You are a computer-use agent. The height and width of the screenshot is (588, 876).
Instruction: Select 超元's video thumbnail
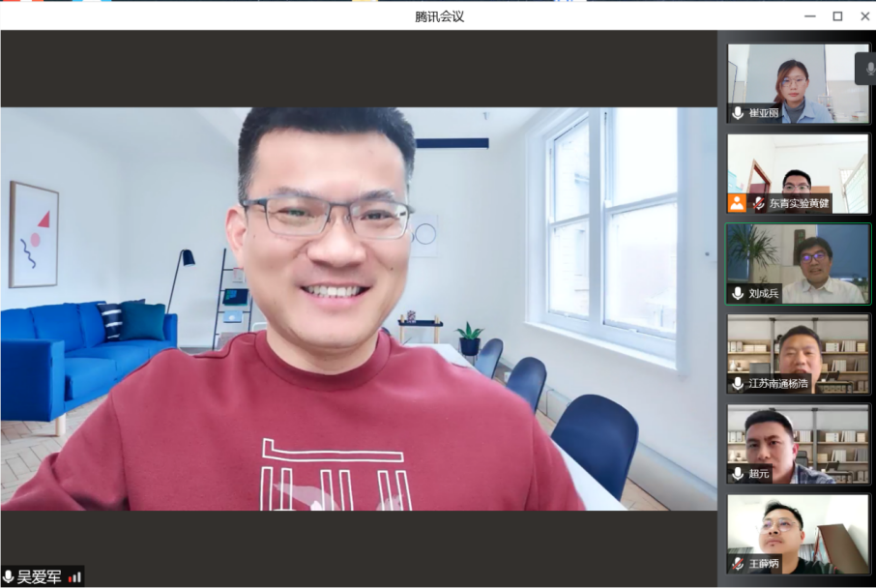click(799, 444)
